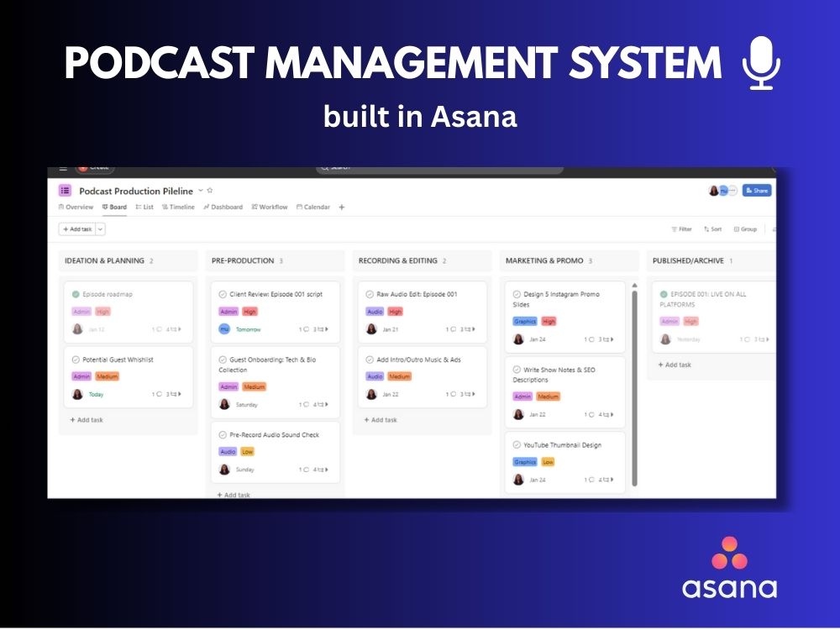Open the Overview tab
Image resolution: width=840 pixels, height=630 pixels.
coord(76,207)
